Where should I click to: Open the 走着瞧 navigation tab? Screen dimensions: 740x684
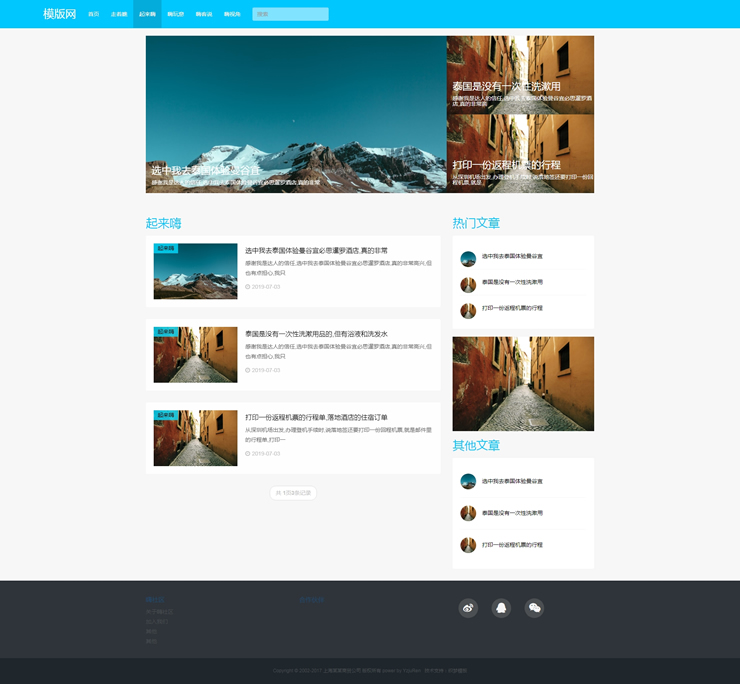pos(119,15)
